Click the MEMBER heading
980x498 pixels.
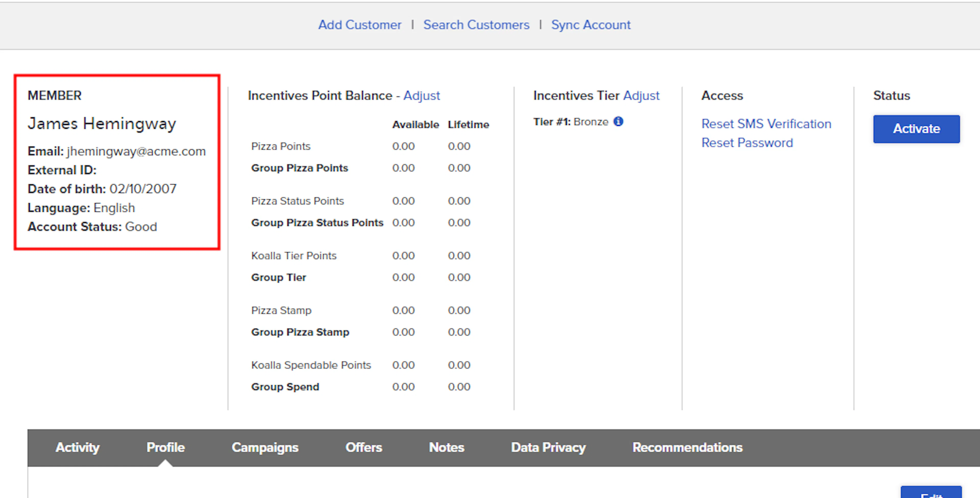click(x=54, y=95)
